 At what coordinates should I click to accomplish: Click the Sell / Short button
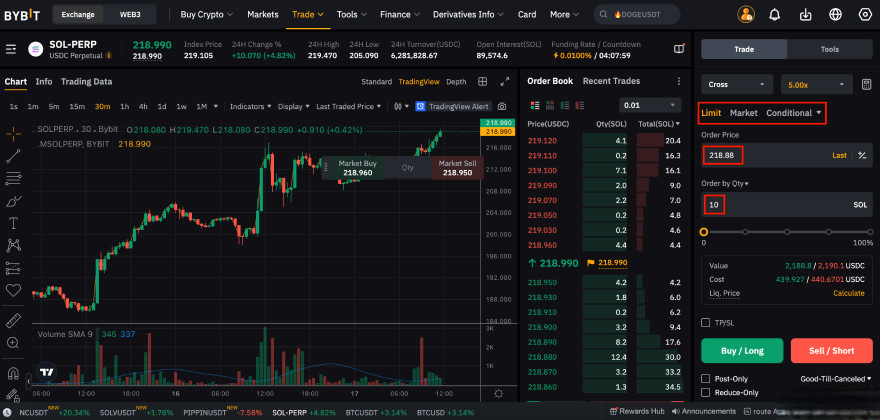coord(832,350)
